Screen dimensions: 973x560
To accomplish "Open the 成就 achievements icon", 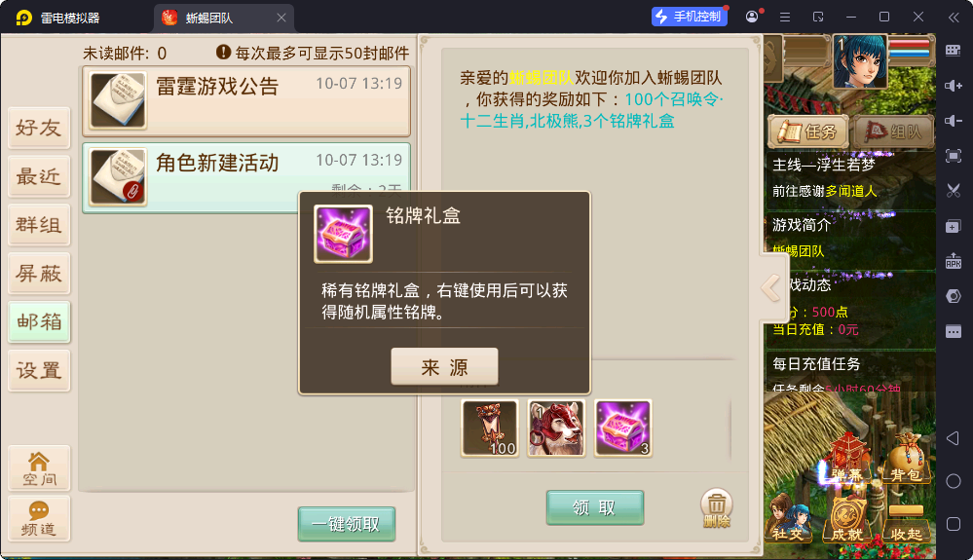I will point(846,518).
